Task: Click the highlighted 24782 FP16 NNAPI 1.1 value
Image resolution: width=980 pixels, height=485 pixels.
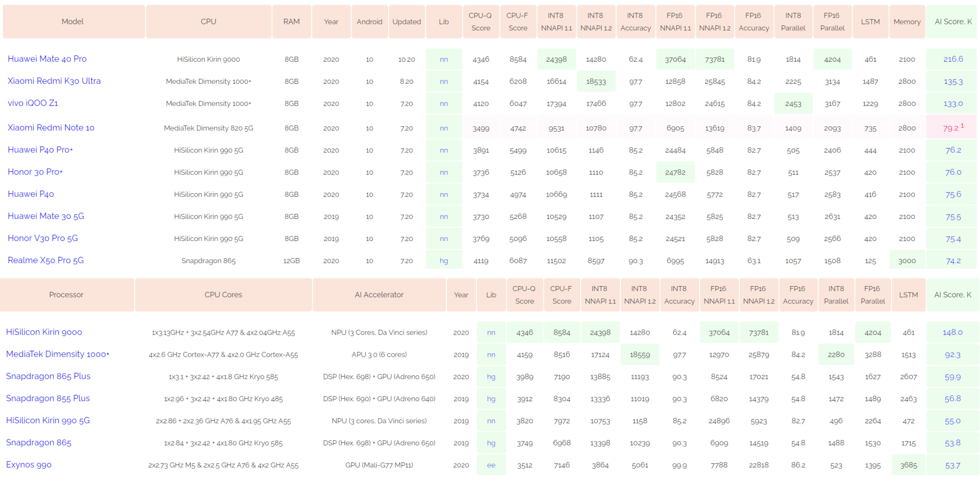Action: pos(675,172)
